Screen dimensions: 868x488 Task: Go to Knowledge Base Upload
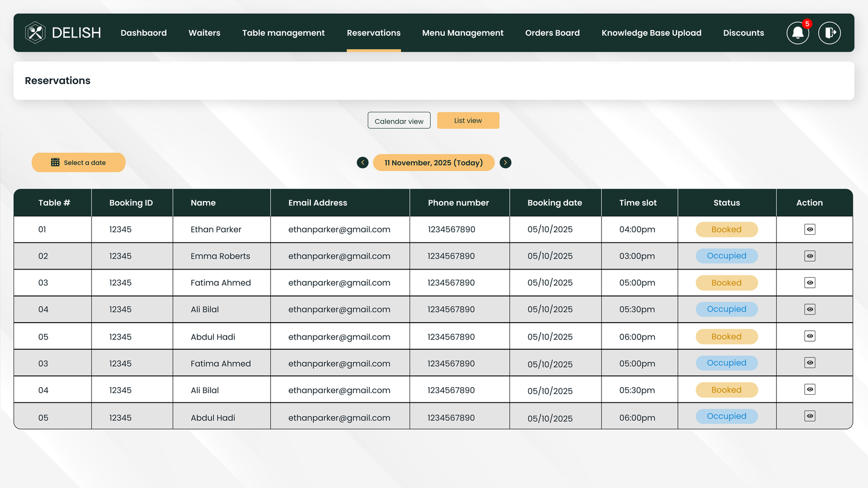coord(652,33)
